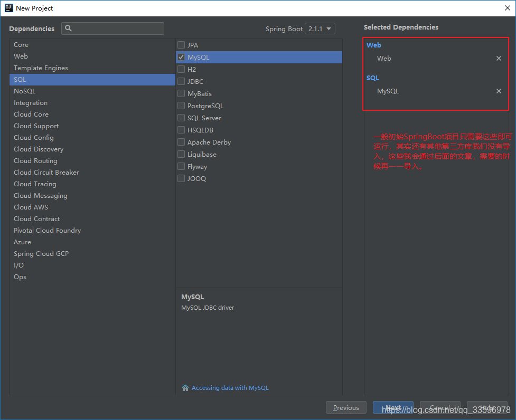Screen dimensions: 516x420
Task: Open the Spring Boot version dropdown
Action: pyautogui.click(x=320, y=28)
